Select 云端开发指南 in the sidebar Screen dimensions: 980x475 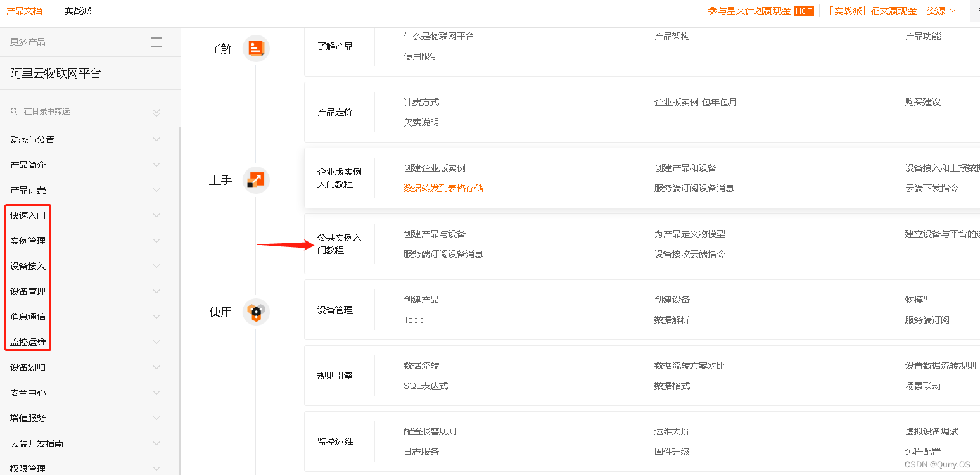pos(37,443)
